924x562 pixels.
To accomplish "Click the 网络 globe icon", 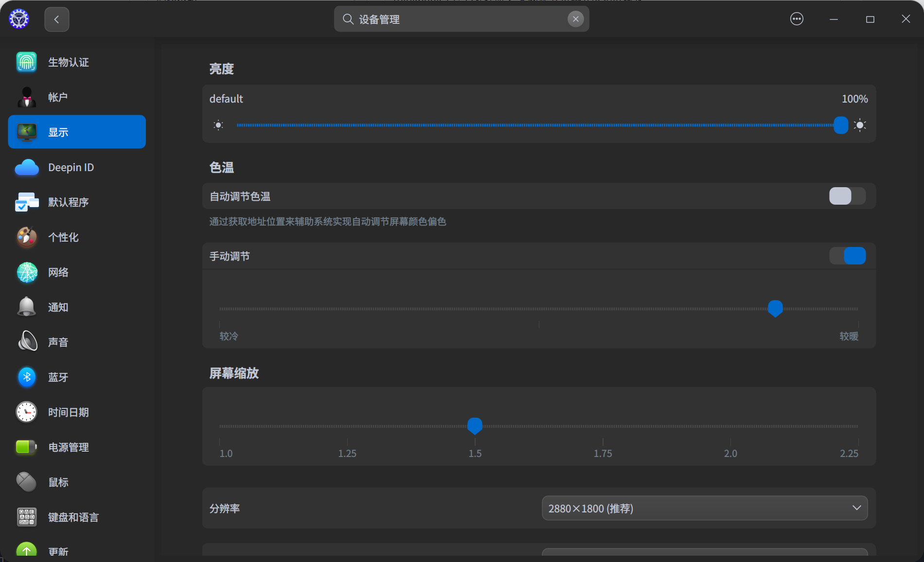I will click(27, 272).
